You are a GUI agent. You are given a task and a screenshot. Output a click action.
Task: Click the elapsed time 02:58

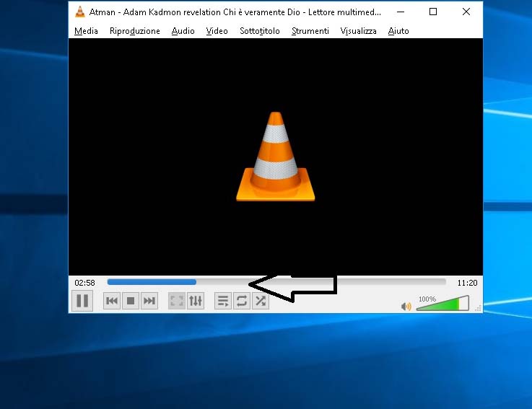85,283
